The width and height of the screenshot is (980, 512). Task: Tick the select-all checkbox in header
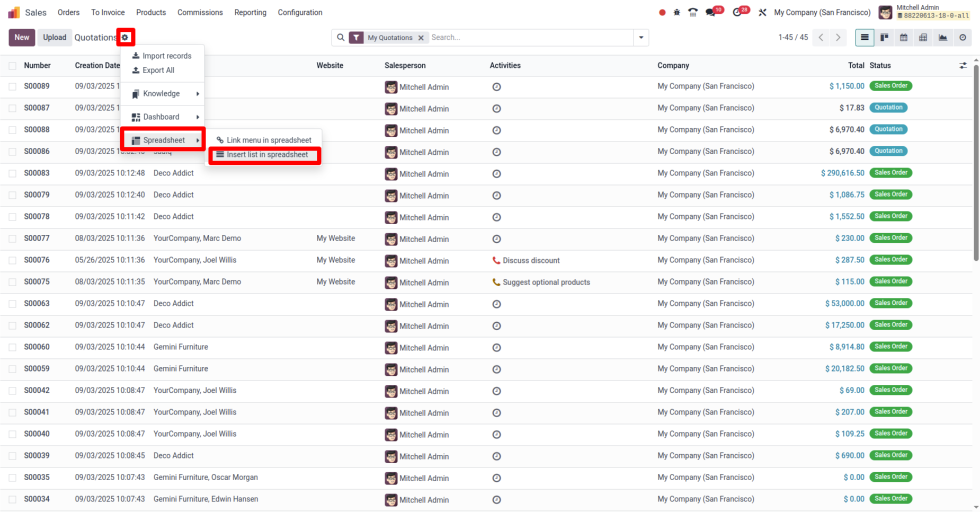pyautogui.click(x=13, y=66)
